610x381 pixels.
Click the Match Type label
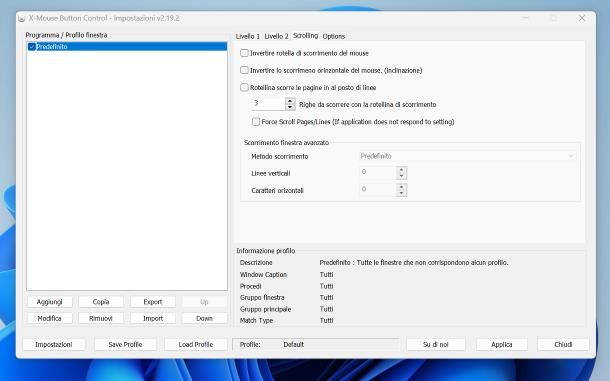click(256, 320)
